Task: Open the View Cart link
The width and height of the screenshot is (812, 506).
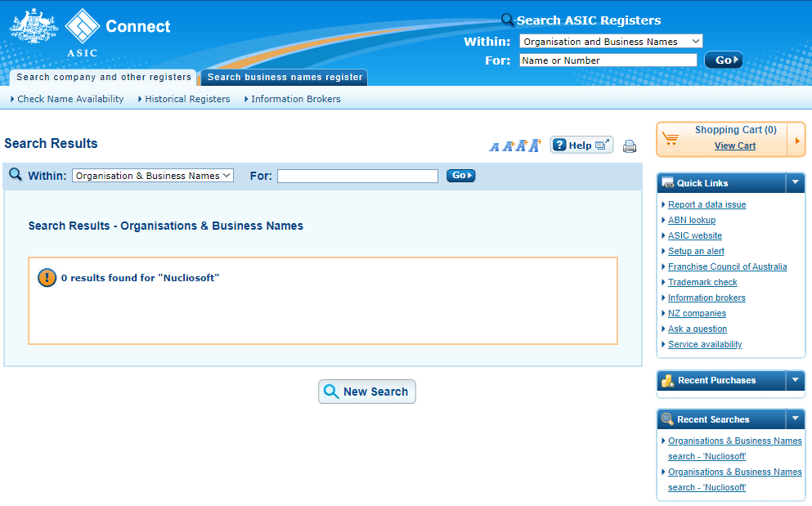Action: pyautogui.click(x=735, y=146)
